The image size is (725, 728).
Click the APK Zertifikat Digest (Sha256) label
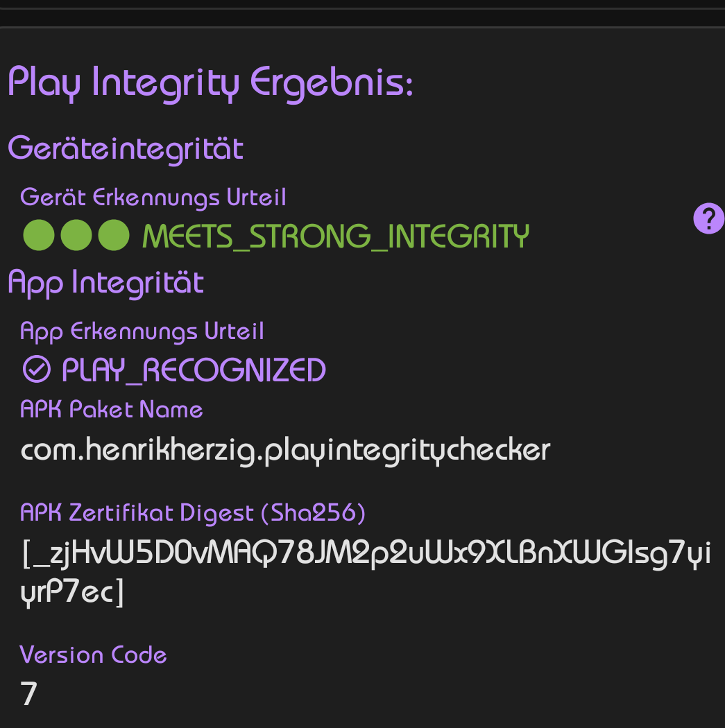193,514
